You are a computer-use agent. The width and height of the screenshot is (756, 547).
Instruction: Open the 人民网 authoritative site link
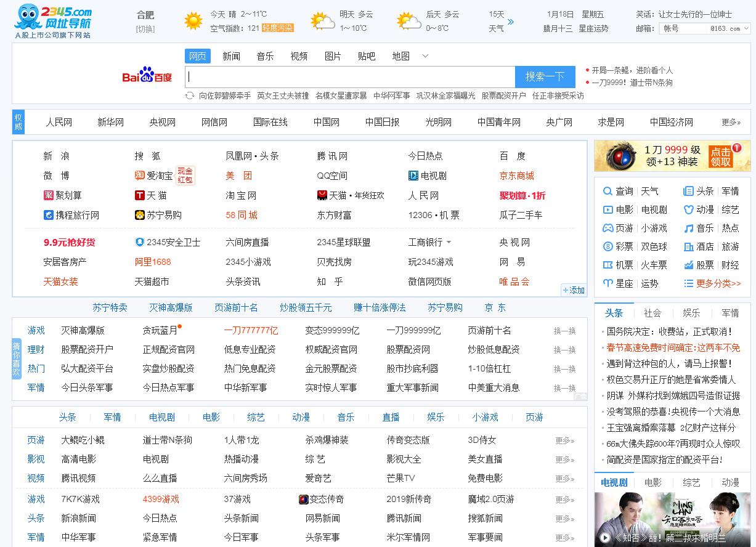coord(59,122)
